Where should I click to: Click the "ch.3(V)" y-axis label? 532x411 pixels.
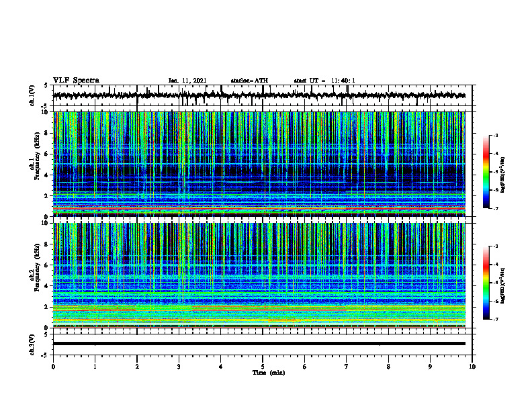coord(32,345)
